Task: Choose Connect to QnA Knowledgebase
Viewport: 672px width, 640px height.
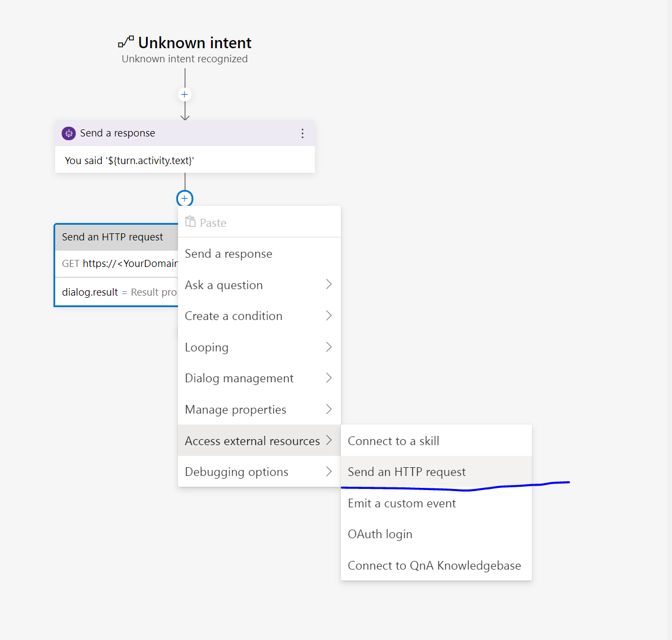Action: click(x=434, y=565)
